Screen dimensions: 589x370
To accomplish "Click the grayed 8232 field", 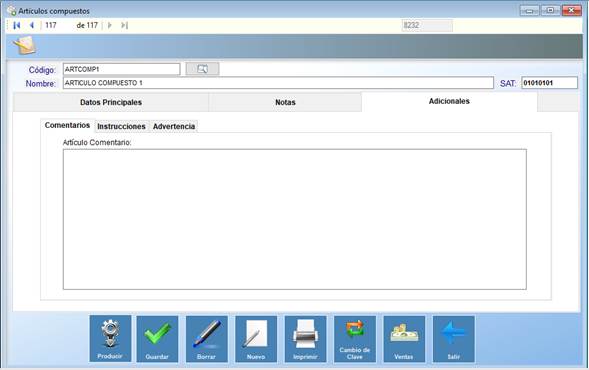I will [x=427, y=25].
